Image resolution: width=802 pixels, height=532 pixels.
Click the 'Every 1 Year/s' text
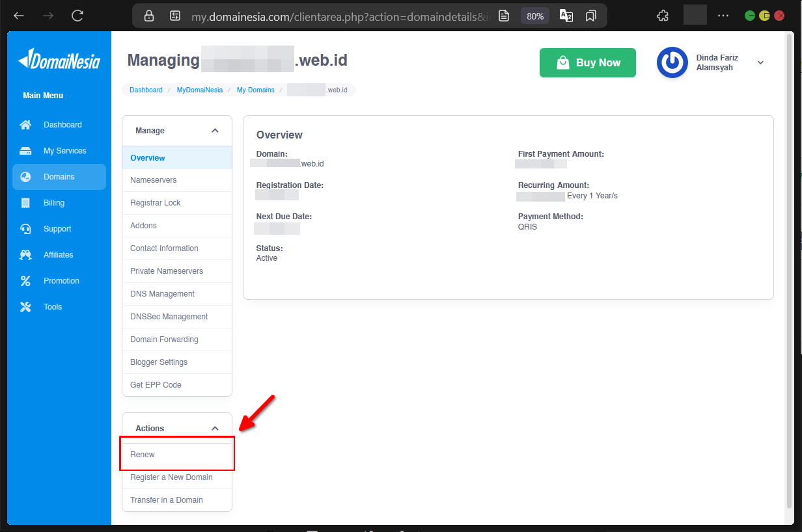point(592,196)
